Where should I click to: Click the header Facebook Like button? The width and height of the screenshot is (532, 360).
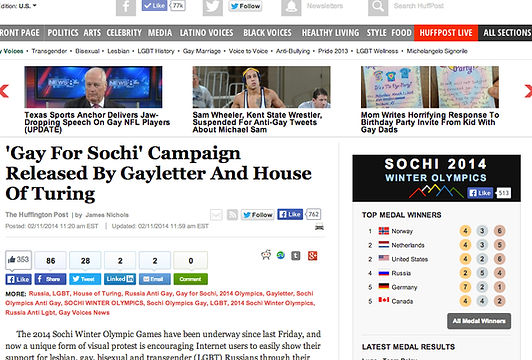[154, 6]
